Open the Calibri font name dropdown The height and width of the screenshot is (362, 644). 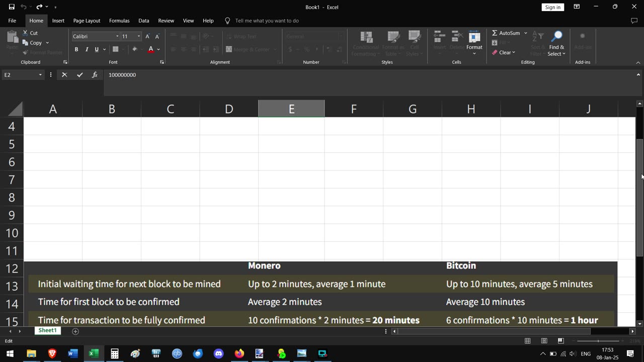click(x=117, y=36)
